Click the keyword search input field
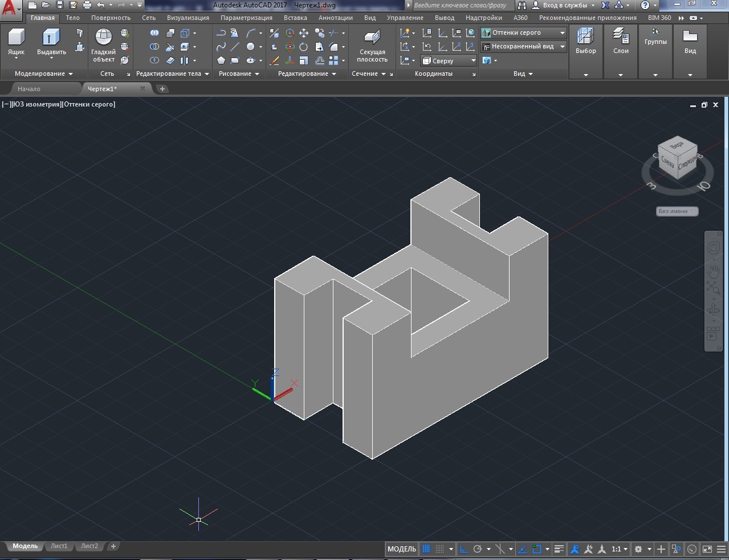Image resolution: width=729 pixels, height=560 pixels. (x=462, y=5)
